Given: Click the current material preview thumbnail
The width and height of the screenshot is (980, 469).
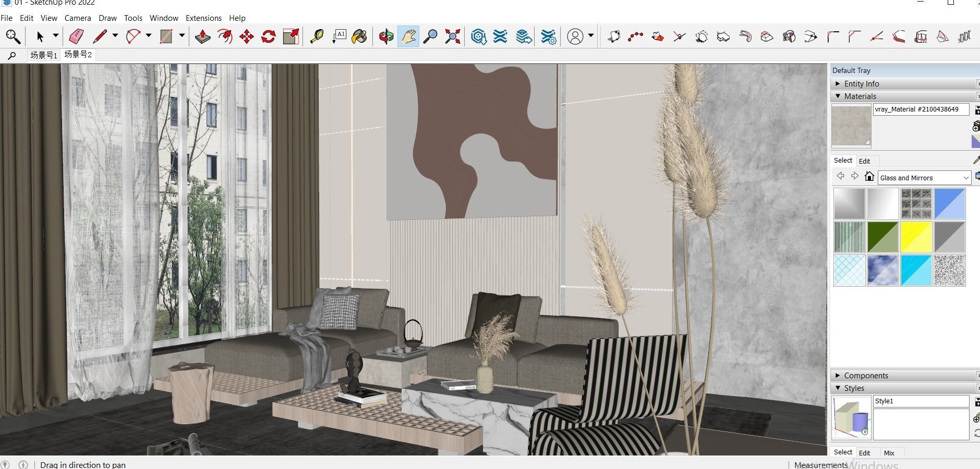Looking at the screenshot, I should (851, 126).
